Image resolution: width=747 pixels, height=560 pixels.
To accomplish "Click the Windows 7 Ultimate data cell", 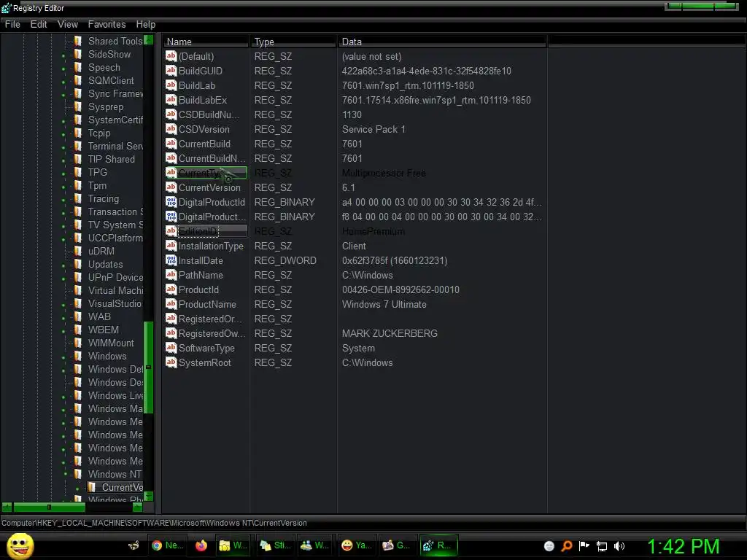I will [x=384, y=304].
